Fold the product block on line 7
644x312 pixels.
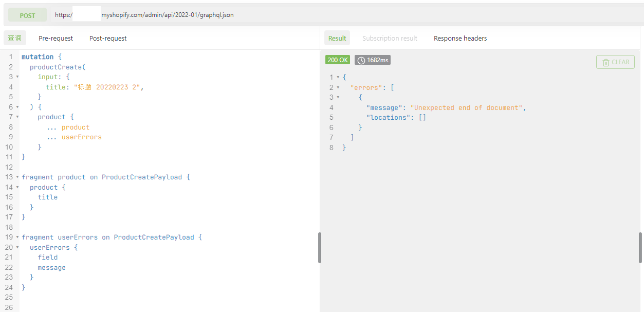click(17, 117)
